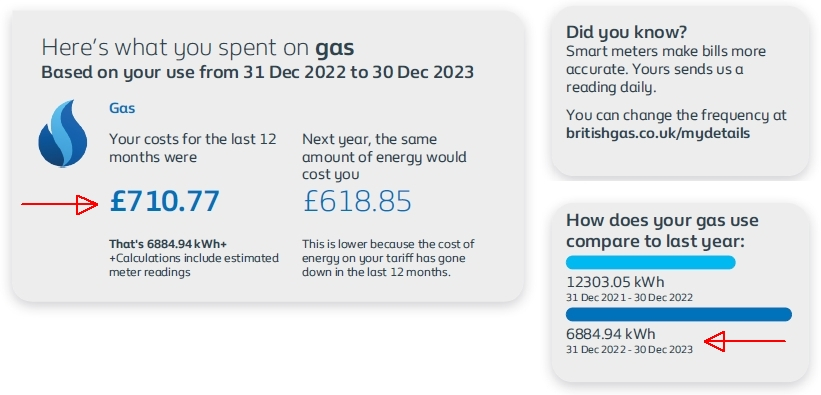Click 'Based on your use' date subtitle

[x=257, y=72]
